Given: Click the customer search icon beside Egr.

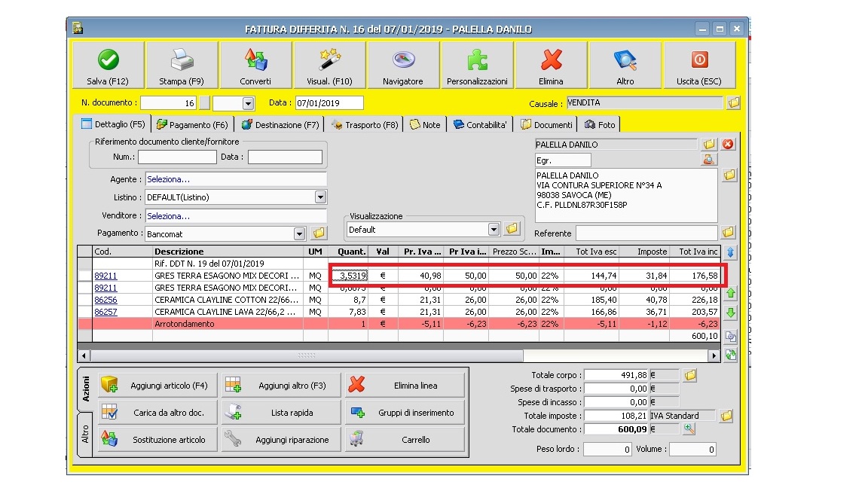Looking at the screenshot, I should pyautogui.click(x=708, y=160).
